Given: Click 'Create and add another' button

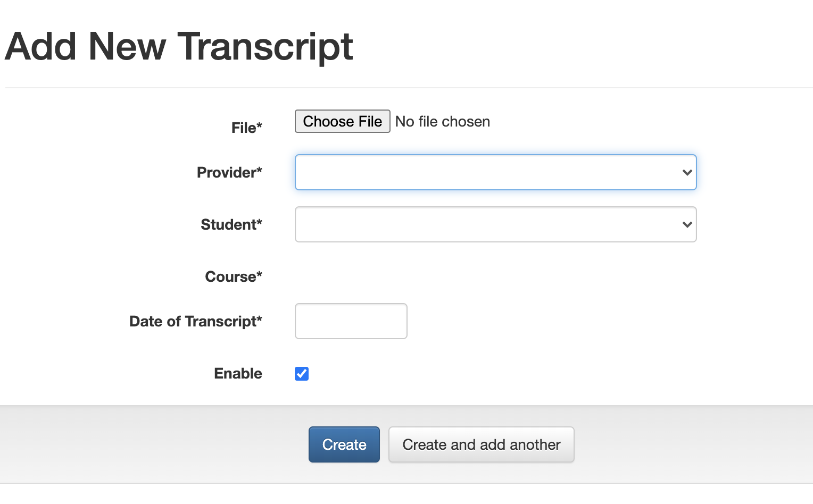Looking at the screenshot, I should [x=481, y=444].
